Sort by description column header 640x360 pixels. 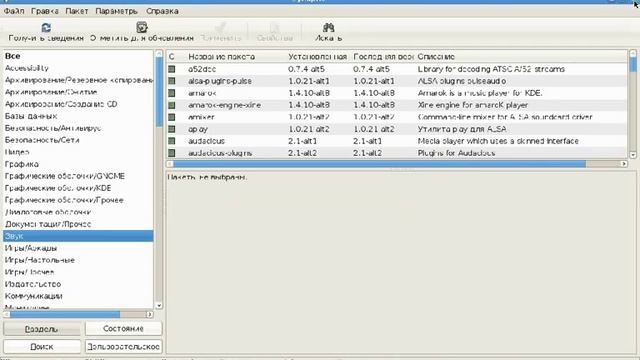521,57
